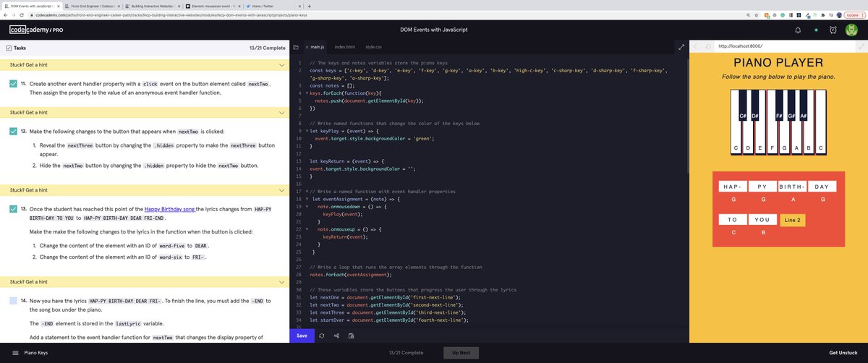Open the user profile avatar menu
Image resolution: width=868 pixels, height=363 pixels.
(851, 30)
